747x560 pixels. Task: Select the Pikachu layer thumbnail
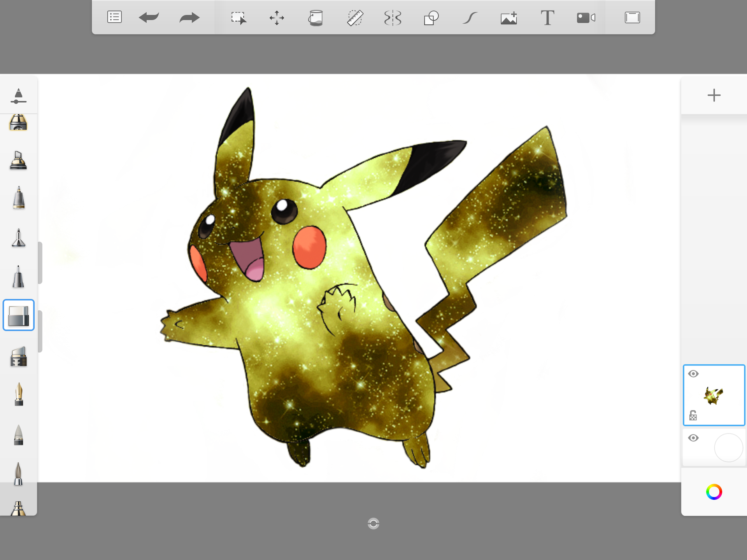tap(714, 396)
